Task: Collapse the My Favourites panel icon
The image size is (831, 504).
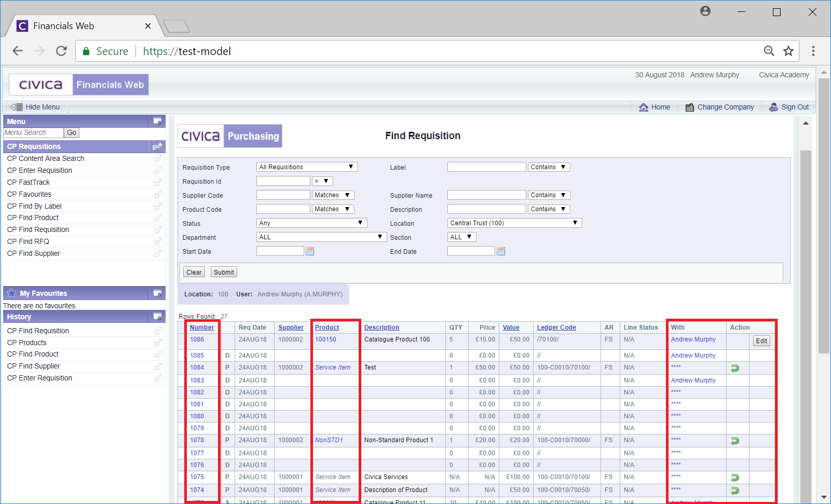Action: 157,293
